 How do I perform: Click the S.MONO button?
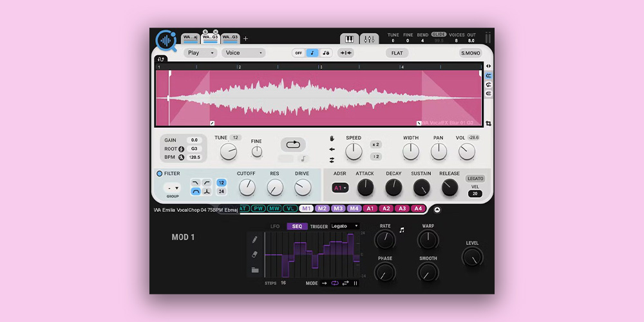click(470, 53)
